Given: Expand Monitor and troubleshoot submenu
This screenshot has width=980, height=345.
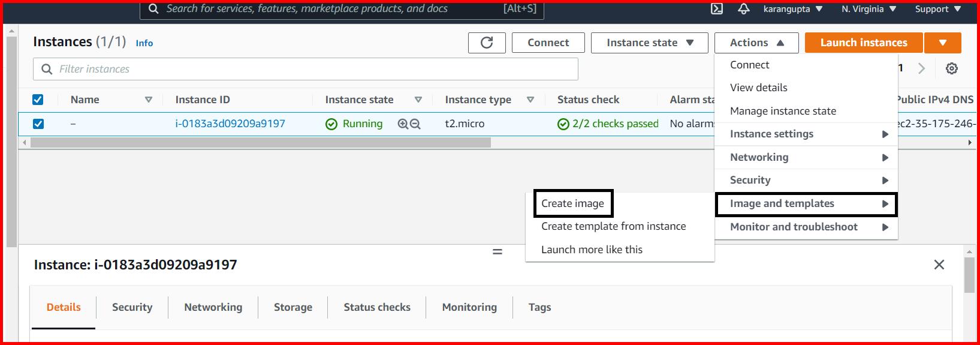Looking at the screenshot, I should point(806,227).
